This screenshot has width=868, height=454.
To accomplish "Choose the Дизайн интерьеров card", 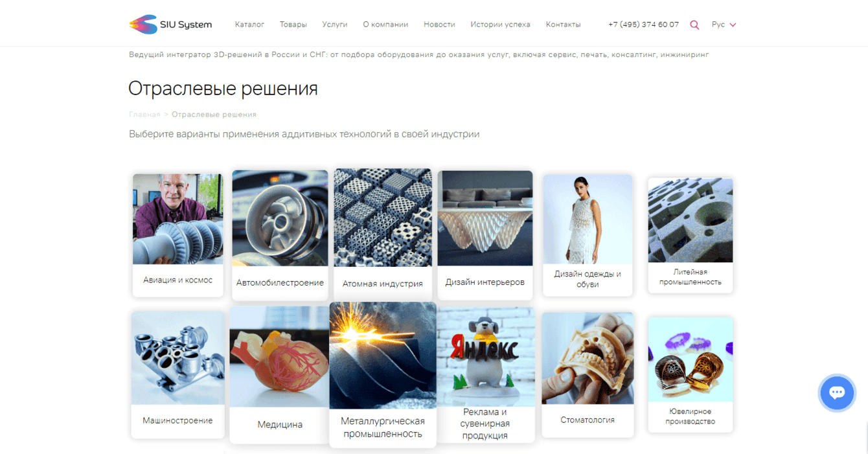I will pos(485,235).
